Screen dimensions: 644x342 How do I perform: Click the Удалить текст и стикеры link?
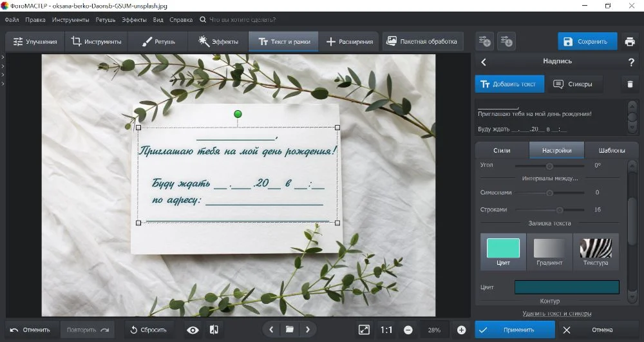click(557, 314)
